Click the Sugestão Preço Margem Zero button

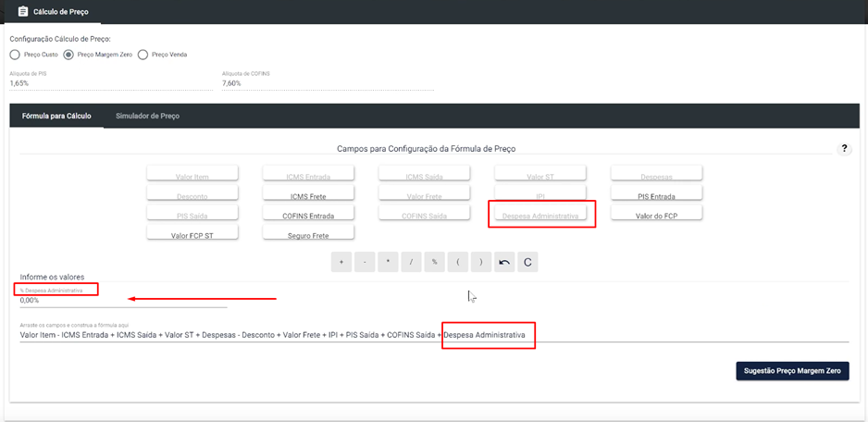tap(792, 371)
